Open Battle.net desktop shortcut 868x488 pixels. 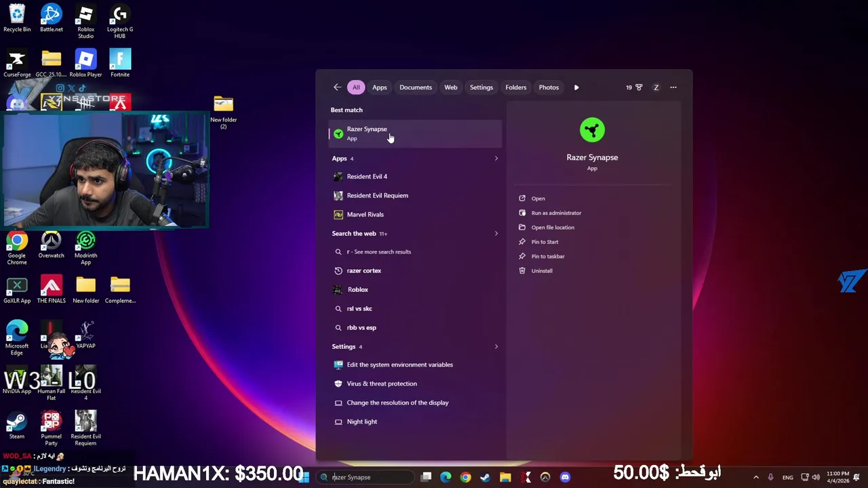tap(52, 18)
